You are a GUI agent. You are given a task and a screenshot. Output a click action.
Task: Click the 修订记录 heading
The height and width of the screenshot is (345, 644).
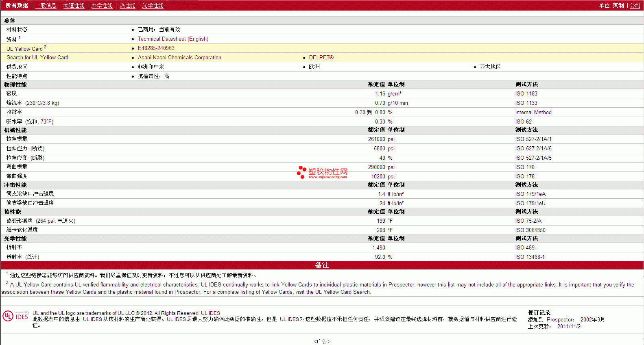(539, 312)
